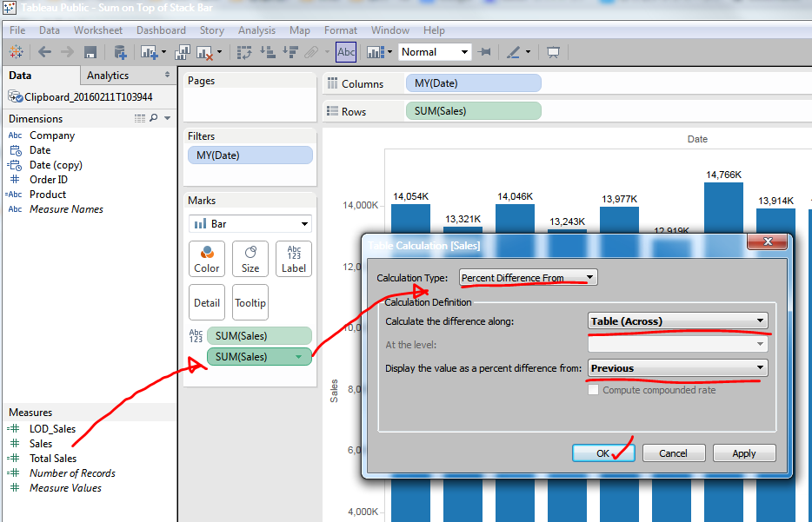Open the Analysis menu
Screen dimensions: 812x522
256,30
